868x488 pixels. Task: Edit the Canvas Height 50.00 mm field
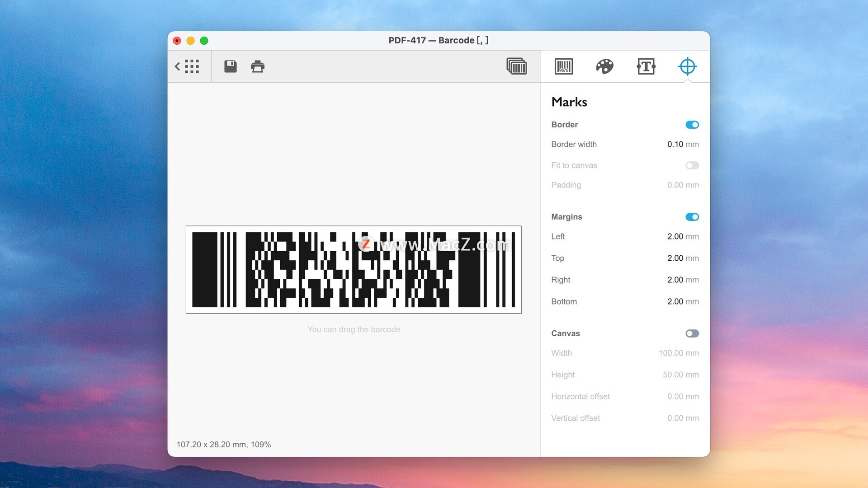point(681,375)
